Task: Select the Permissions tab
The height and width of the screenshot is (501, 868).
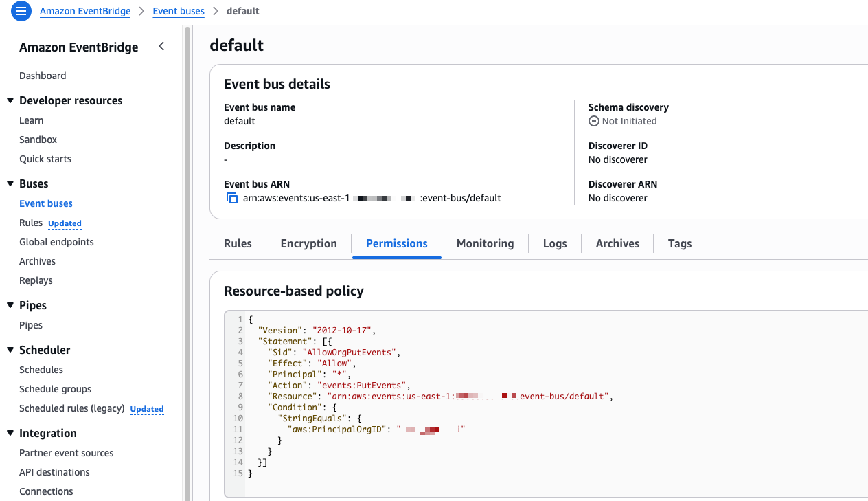Action: click(x=397, y=243)
